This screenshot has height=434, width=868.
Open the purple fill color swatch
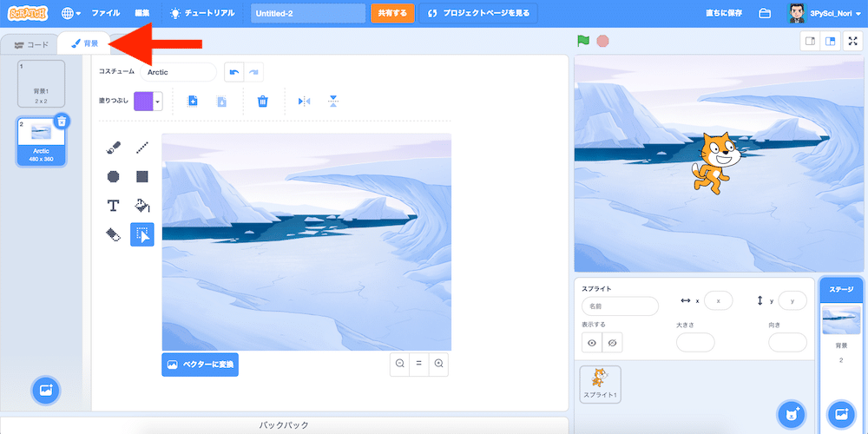point(148,102)
